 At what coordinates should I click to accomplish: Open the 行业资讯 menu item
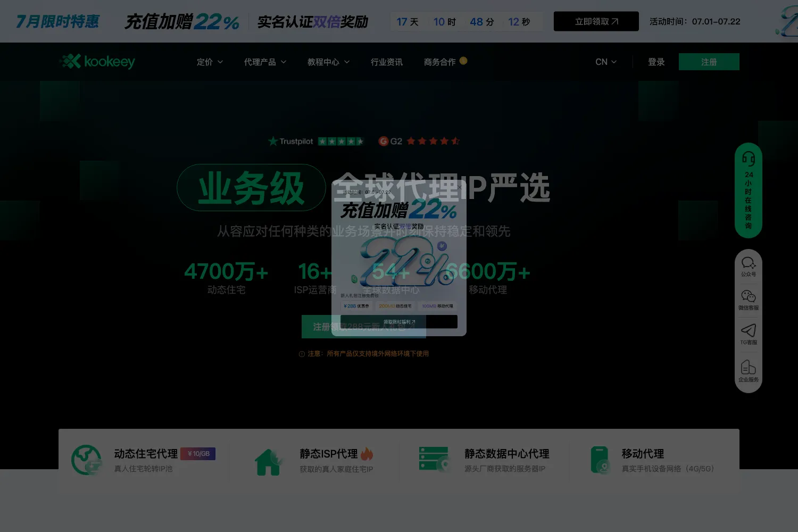click(387, 62)
